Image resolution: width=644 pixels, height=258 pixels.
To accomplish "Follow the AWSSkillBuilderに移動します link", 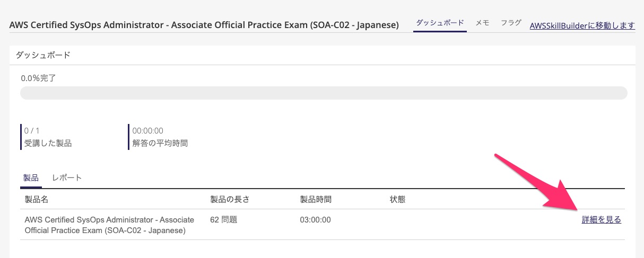I will click(582, 25).
